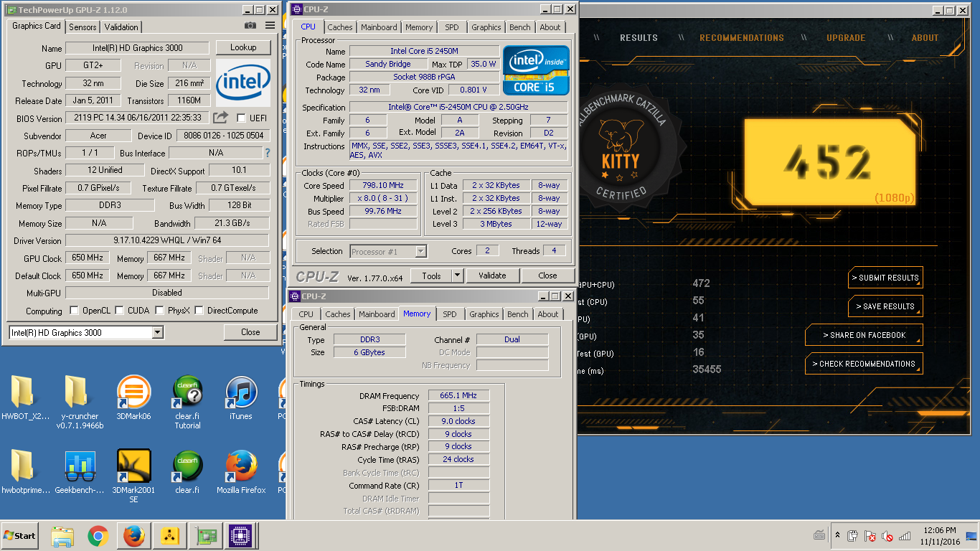
Task: Open the SPD tab in top CPU-Z window
Action: pos(451,27)
